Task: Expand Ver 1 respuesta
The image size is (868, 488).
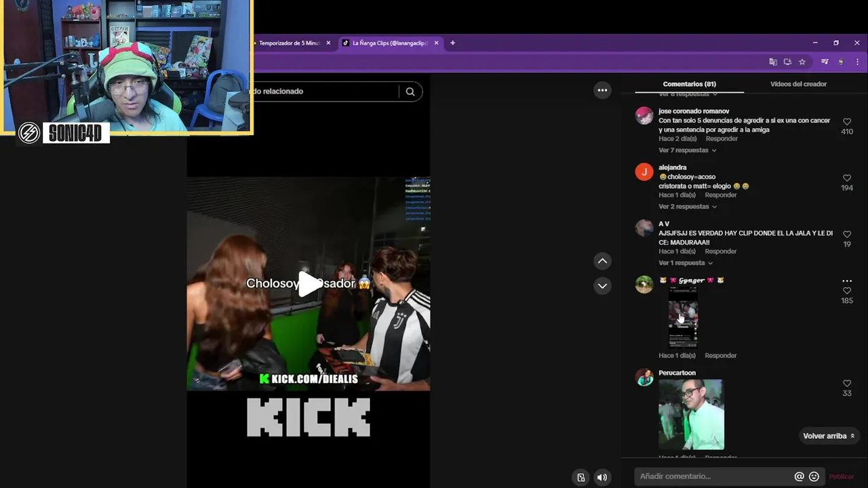Action: pyautogui.click(x=686, y=263)
